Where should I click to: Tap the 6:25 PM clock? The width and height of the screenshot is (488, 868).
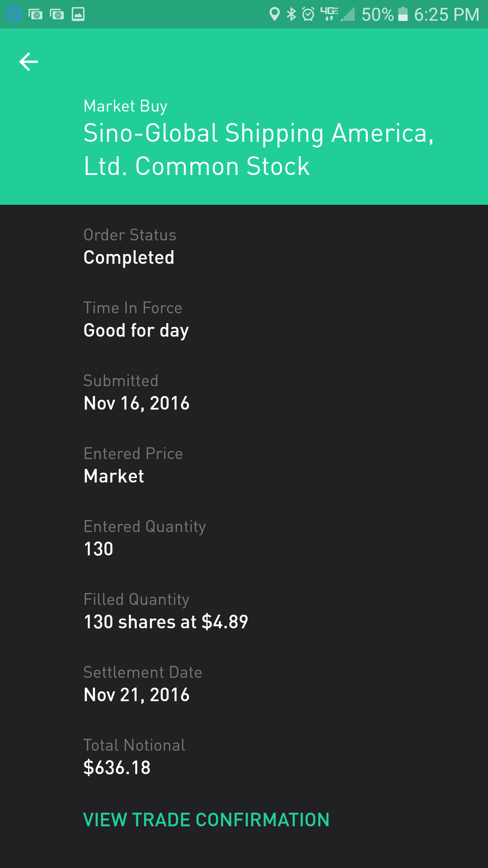pos(447,14)
